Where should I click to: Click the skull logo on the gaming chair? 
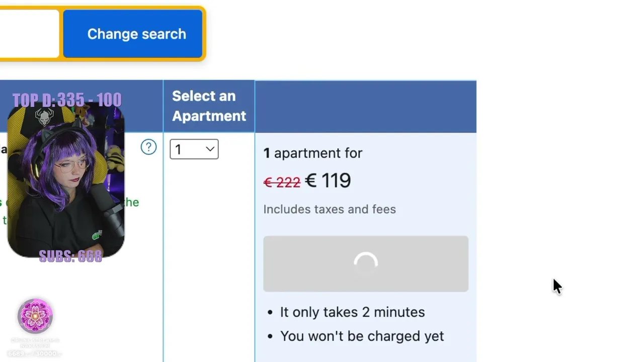pos(44,117)
